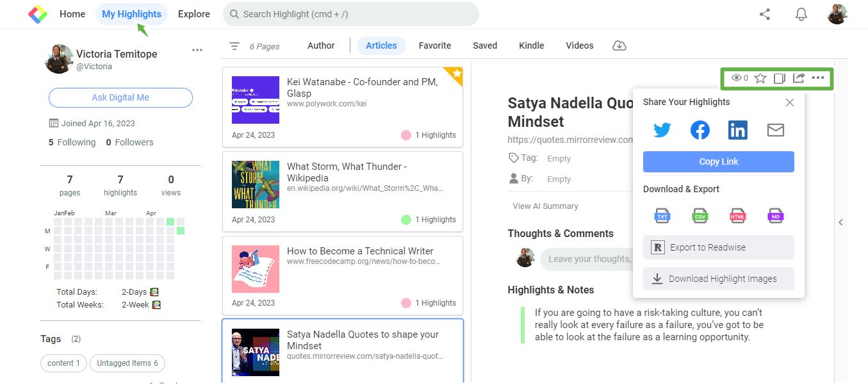868x387 pixels.
Task: Select the Author filter tab
Action: tap(321, 45)
